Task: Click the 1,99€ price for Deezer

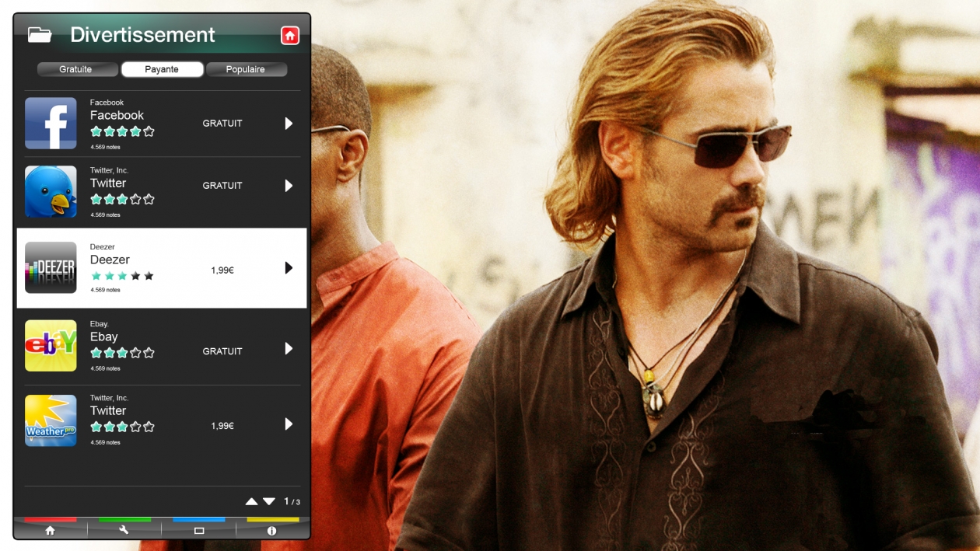Action: [x=222, y=270]
